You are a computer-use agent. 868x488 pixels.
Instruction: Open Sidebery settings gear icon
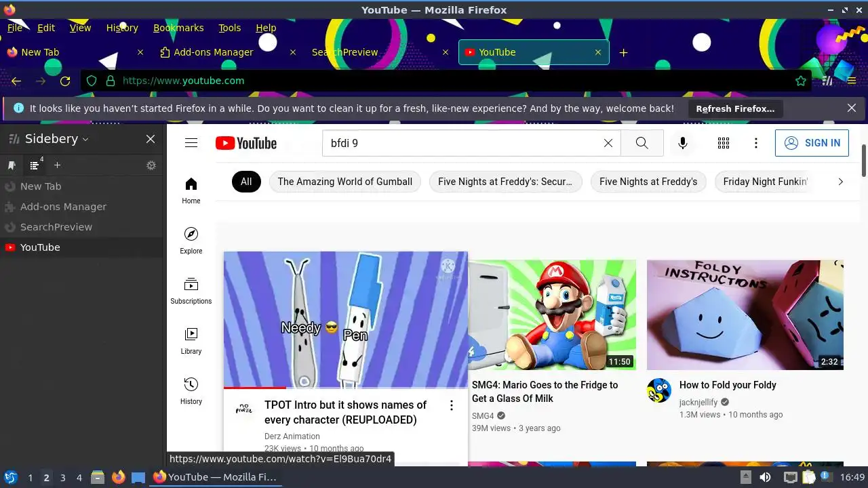pyautogui.click(x=151, y=165)
